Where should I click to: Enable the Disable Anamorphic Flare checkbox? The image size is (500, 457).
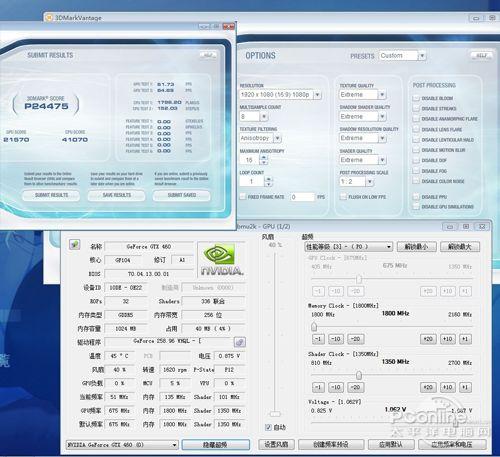point(416,119)
